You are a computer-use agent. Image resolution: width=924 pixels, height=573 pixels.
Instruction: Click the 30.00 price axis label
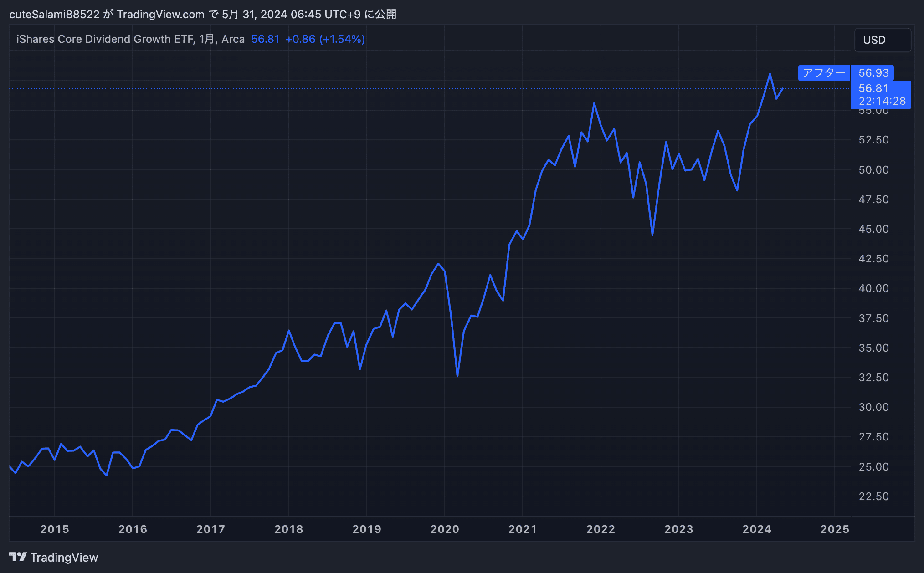(x=873, y=407)
